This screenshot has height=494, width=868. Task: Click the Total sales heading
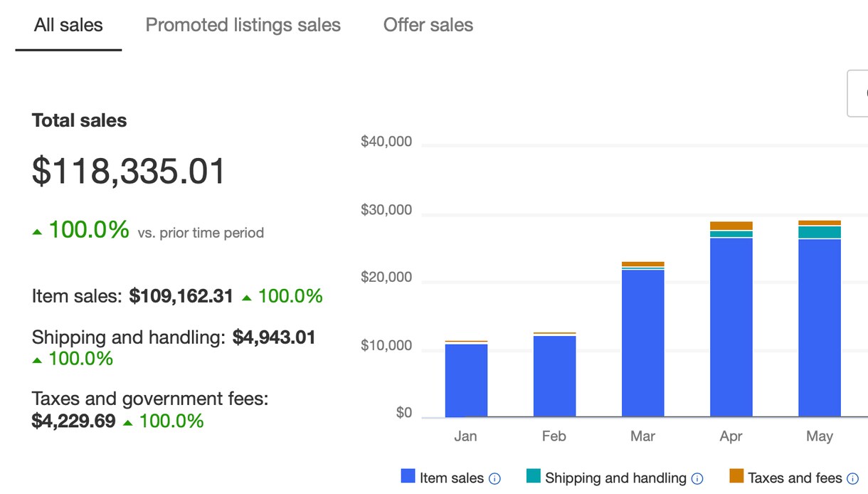pyautogui.click(x=79, y=120)
